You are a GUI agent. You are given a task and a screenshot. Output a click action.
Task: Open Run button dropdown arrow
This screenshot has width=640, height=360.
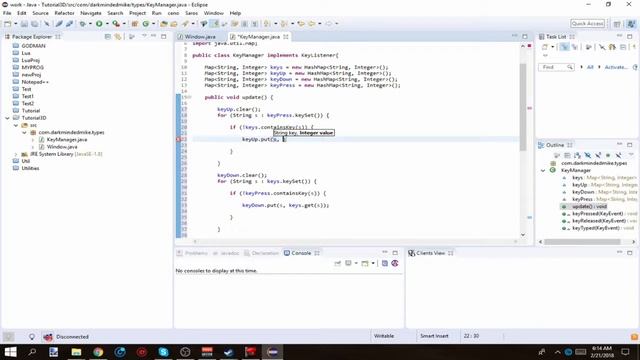pos(107,24)
